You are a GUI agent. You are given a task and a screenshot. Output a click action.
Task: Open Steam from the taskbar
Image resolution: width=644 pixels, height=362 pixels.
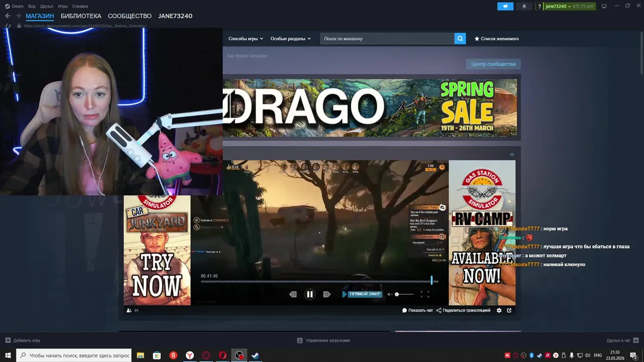(x=256, y=355)
